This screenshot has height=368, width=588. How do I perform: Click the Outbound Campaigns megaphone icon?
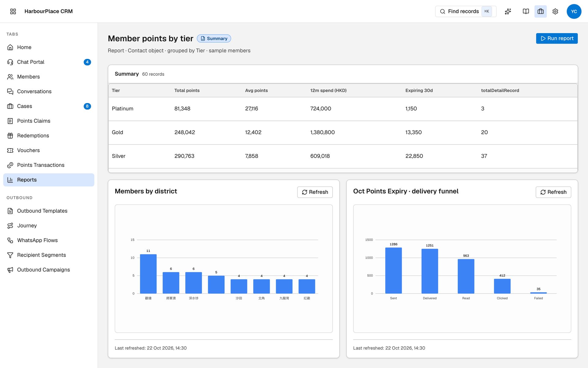tap(10, 270)
